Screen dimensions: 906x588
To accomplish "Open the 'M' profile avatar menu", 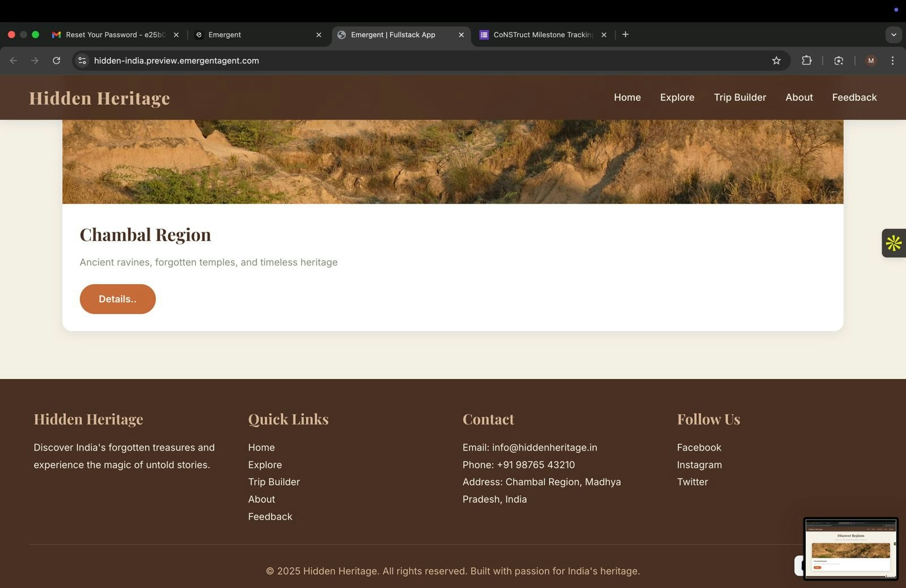I will point(870,61).
